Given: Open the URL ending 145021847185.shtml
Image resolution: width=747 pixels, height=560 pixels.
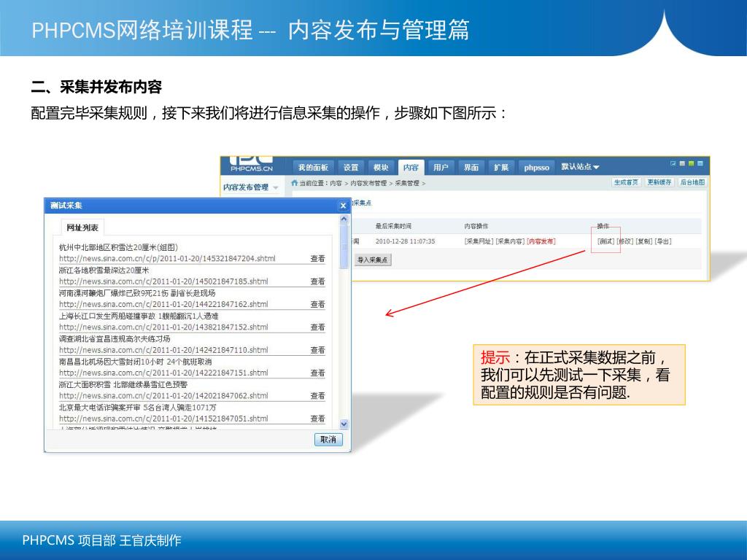Looking at the screenshot, I should 163,281.
